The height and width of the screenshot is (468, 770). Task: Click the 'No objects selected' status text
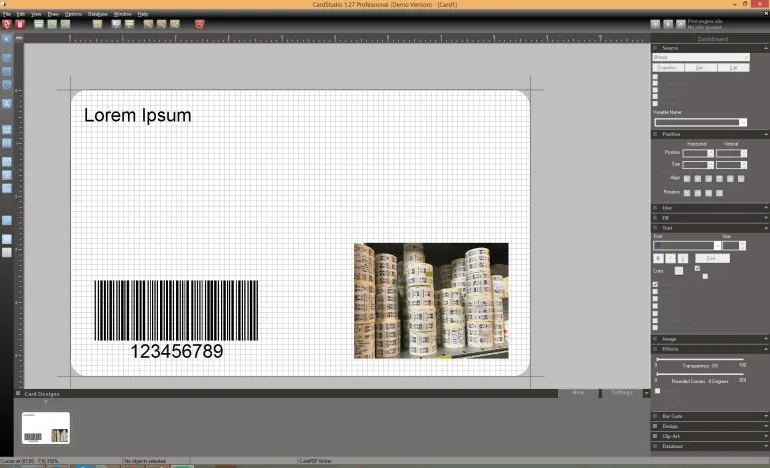tap(145, 461)
